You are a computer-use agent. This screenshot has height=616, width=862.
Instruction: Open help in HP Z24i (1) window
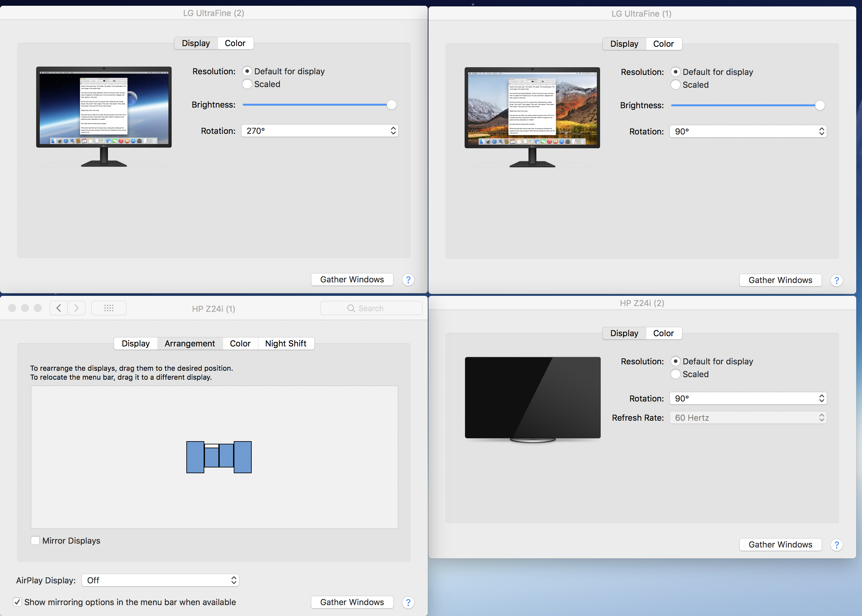tap(408, 602)
